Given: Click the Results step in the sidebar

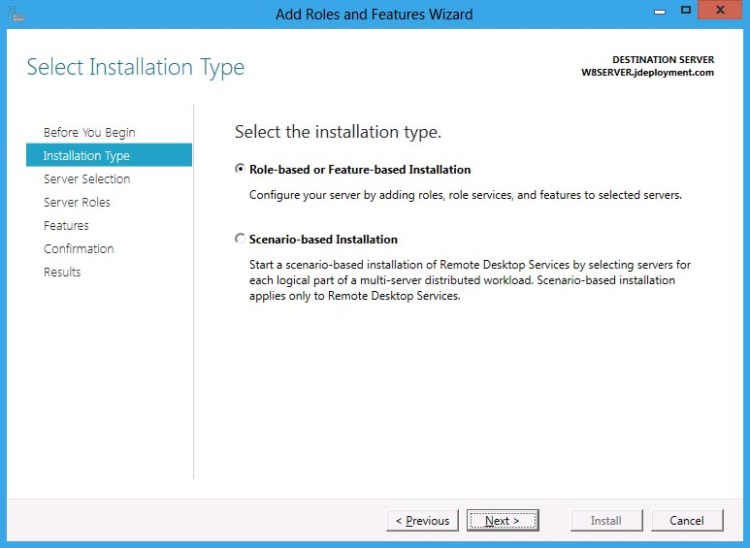Looking at the screenshot, I should point(62,272).
